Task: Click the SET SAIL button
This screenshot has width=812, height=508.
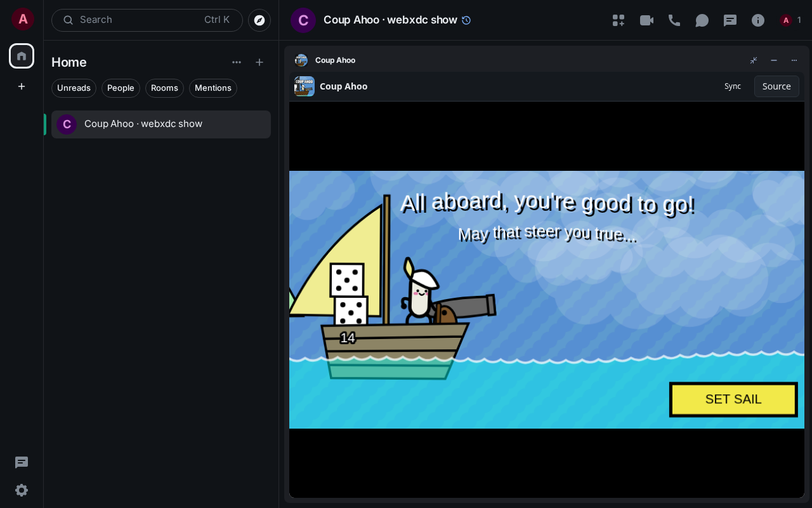Action: pos(733,399)
